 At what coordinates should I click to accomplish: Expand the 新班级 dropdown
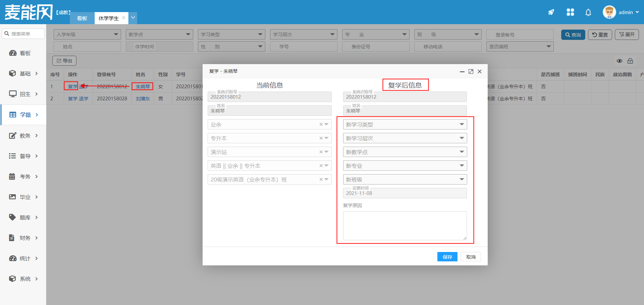(x=405, y=180)
